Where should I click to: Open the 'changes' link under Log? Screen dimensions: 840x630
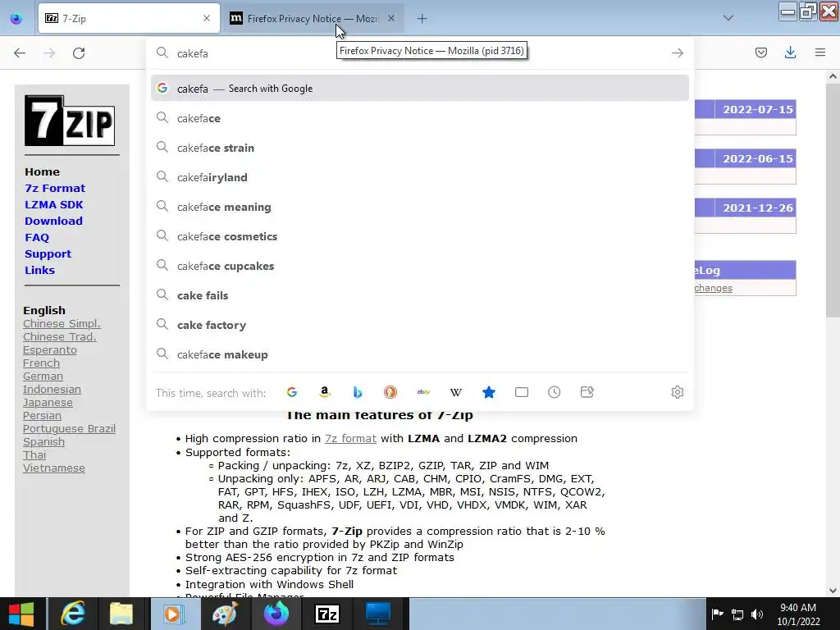point(713,288)
